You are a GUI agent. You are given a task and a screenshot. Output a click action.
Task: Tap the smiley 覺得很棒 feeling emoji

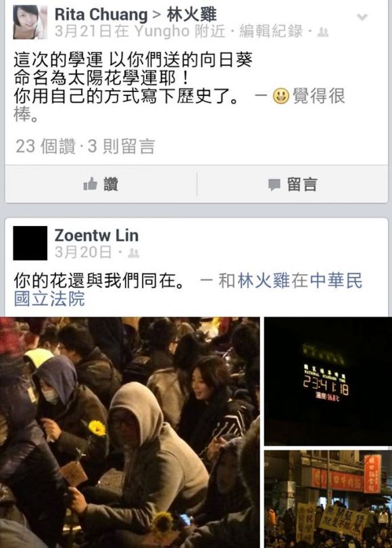pyautogui.click(x=281, y=96)
